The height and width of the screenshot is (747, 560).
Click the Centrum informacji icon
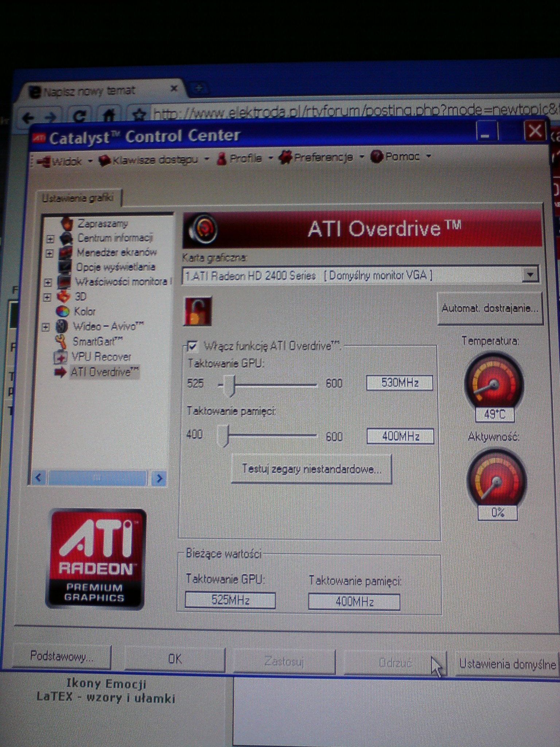click(x=66, y=239)
